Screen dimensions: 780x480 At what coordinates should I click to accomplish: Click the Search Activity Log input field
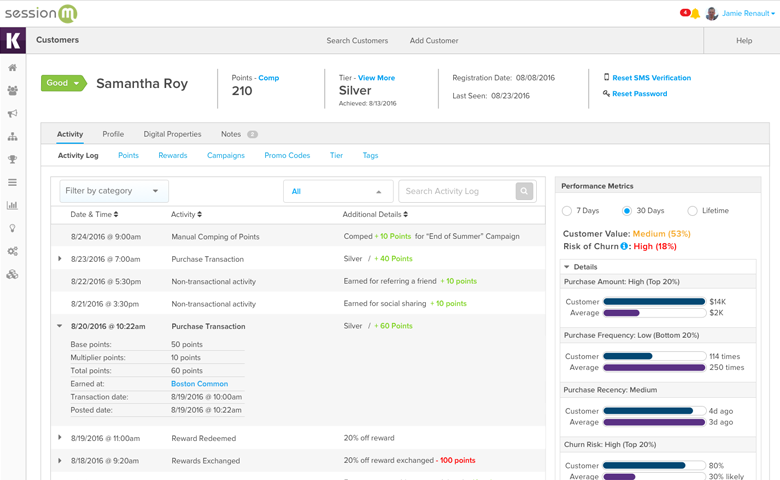[456, 191]
